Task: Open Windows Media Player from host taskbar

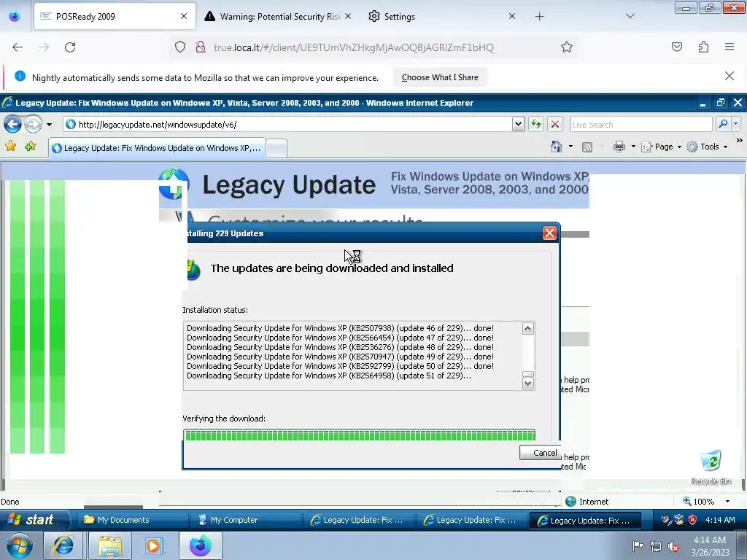Action: point(155,545)
